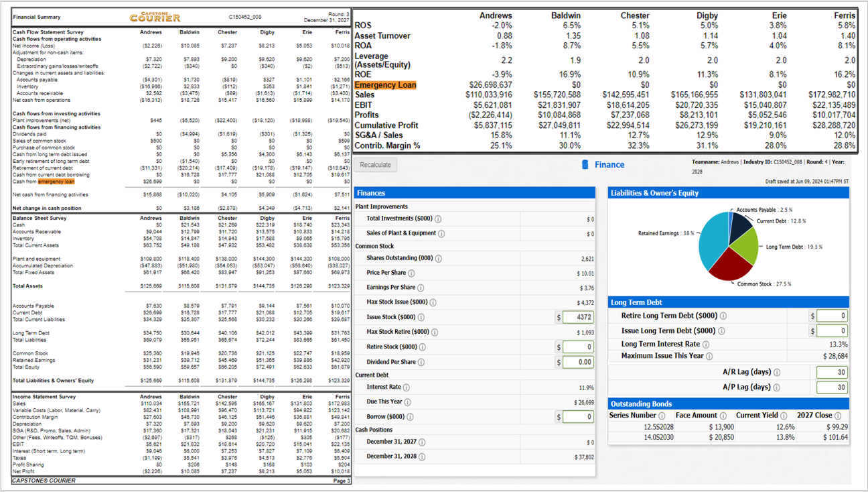
Task: Click the Cumulative Profit row label
Action: click(386, 125)
